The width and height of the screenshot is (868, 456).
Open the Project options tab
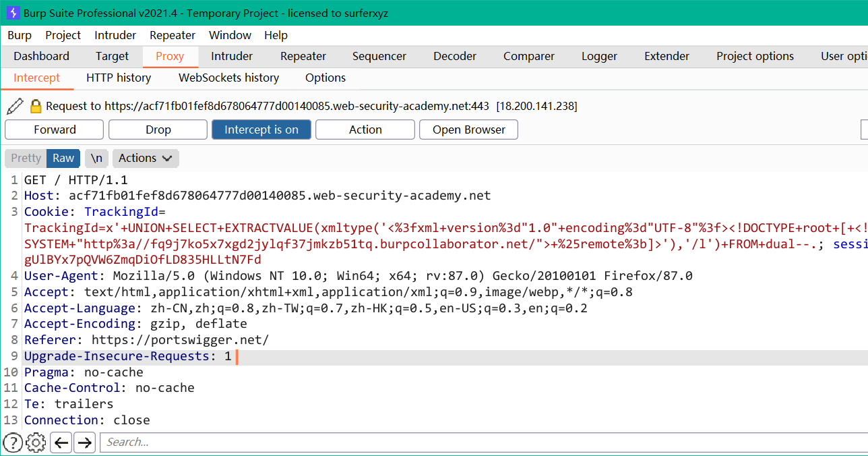[755, 56]
